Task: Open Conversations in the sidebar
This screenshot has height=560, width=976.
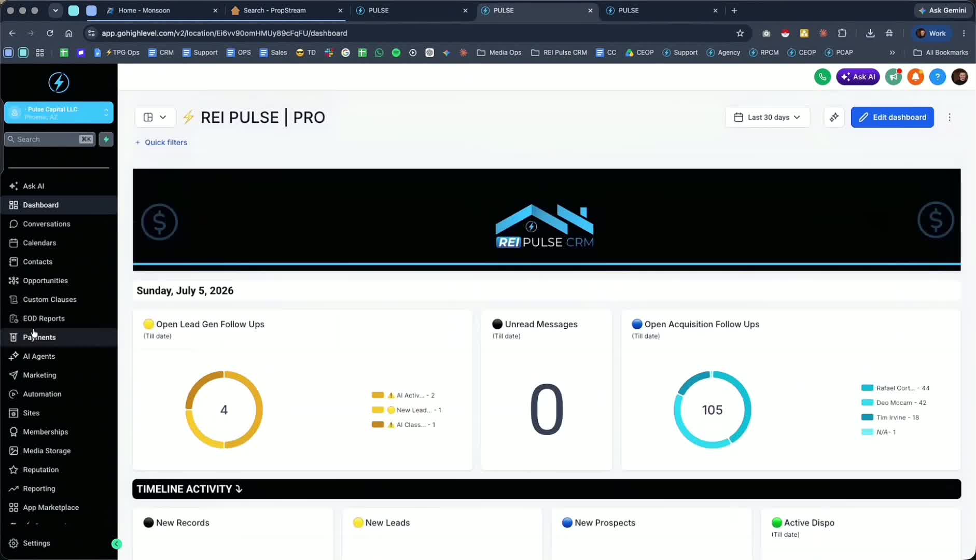Action: coord(46,224)
